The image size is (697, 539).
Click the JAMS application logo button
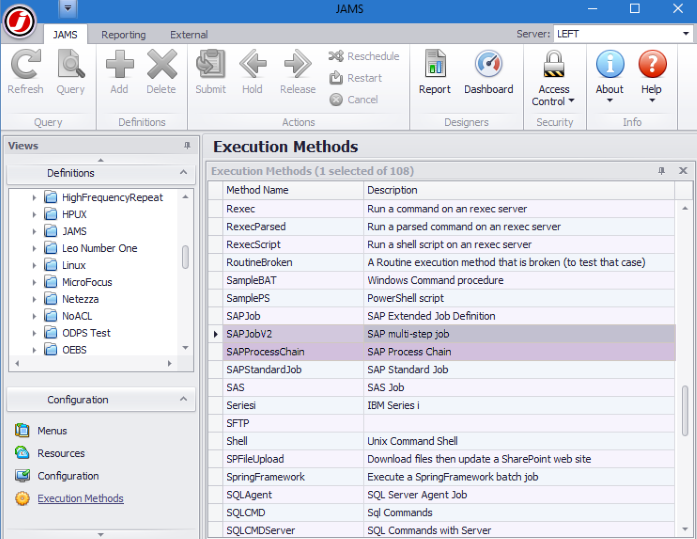[19, 21]
